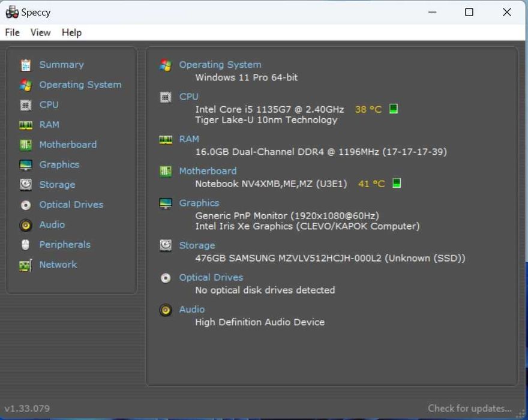Click 'Notebook NV4XMB,ME,MZ (U3E1)' text
This screenshot has width=528, height=420.
coord(271,184)
